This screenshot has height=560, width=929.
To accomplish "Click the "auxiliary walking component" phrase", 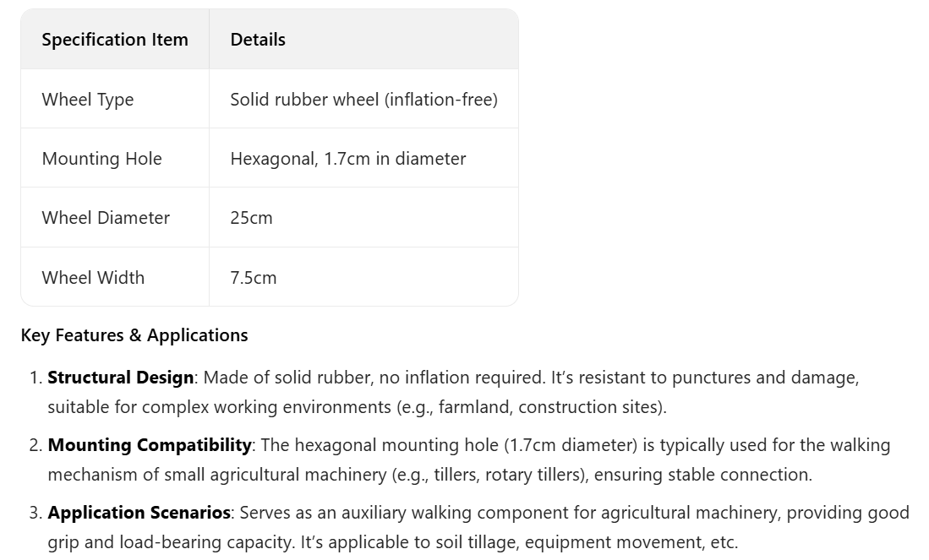I will point(424,513).
